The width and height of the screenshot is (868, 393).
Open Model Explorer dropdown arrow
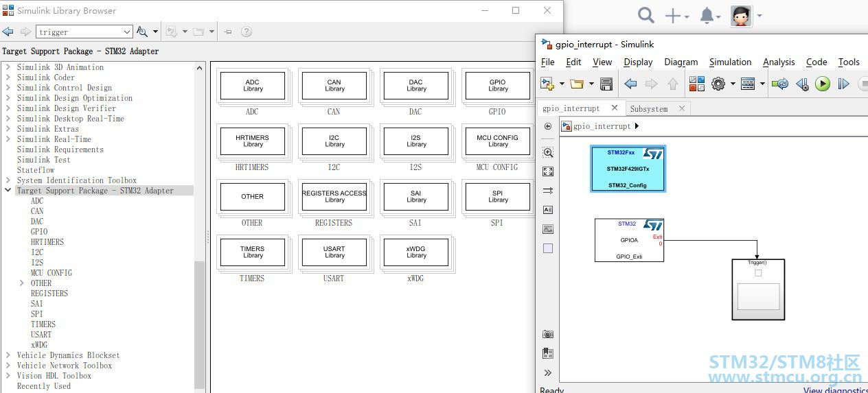(762, 84)
